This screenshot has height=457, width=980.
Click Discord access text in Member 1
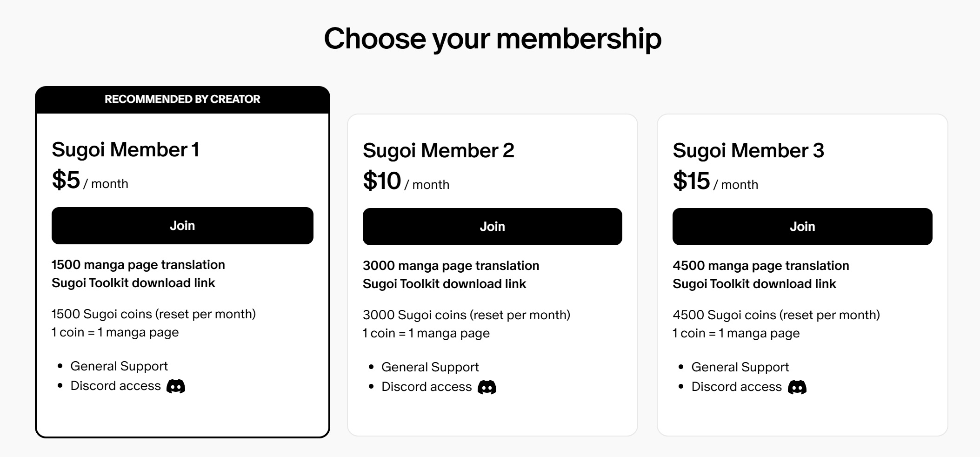pyautogui.click(x=115, y=386)
